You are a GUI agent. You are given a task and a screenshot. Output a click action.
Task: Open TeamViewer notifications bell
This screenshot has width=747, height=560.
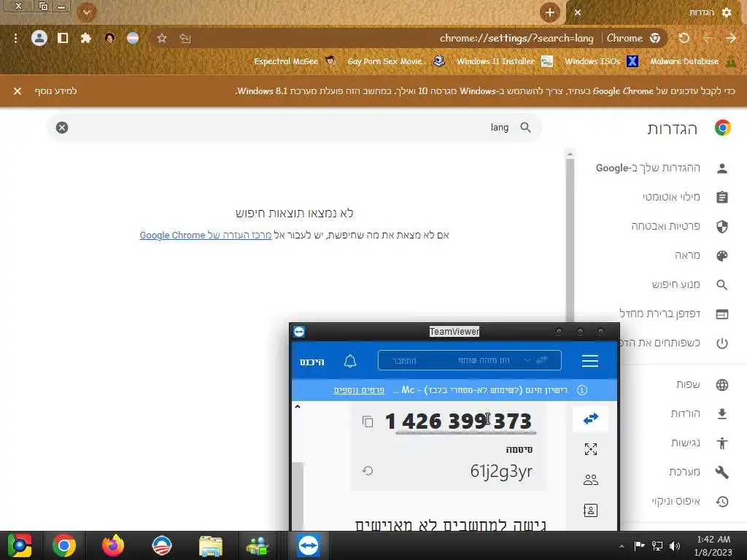(350, 361)
